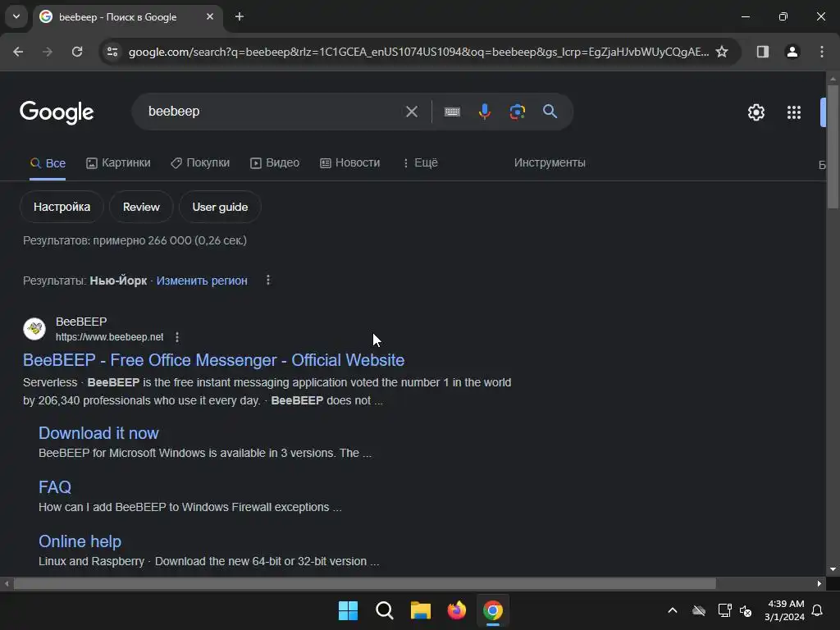Submit search with magnifier icon
The image size is (840, 630).
(550, 112)
